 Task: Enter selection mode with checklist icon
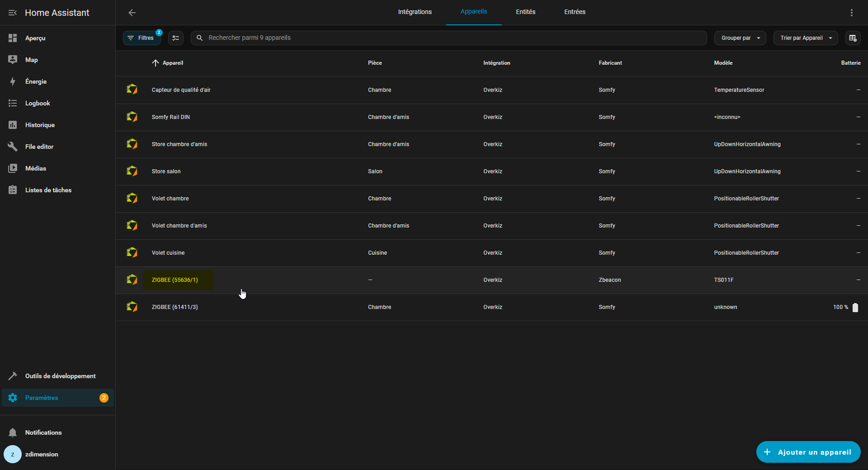click(x=176, y=38)
